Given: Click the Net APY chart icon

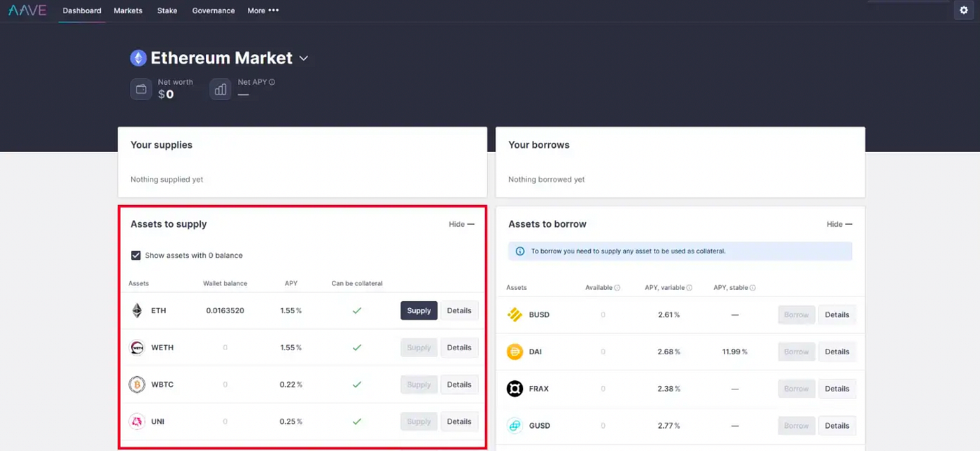Looking at the screenshot, I should (220, 89).
